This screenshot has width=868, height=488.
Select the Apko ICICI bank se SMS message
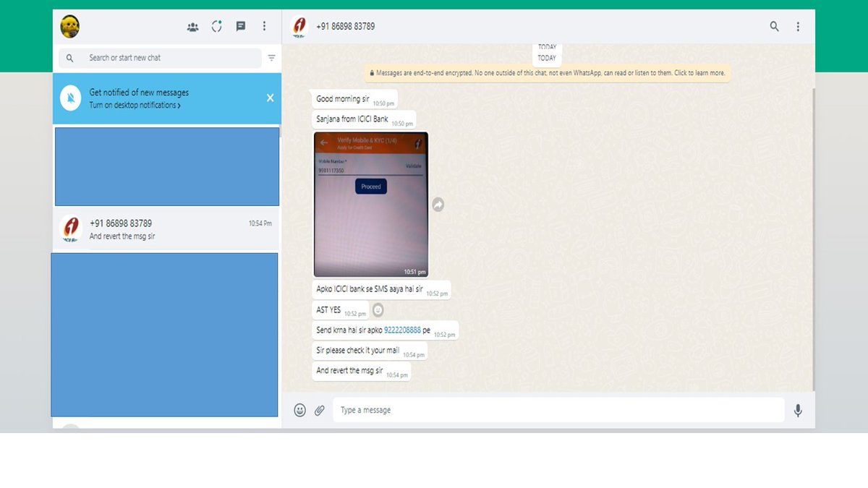click(381, 290)
